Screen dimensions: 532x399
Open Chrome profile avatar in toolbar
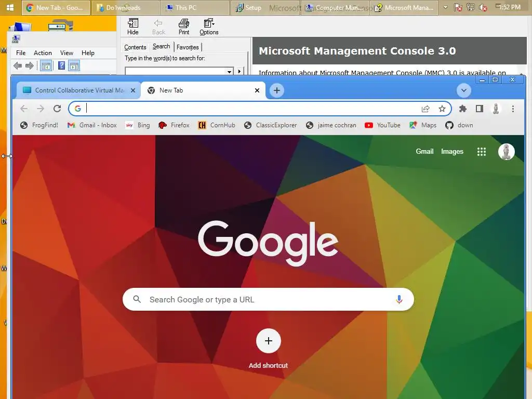pos(496,109)
